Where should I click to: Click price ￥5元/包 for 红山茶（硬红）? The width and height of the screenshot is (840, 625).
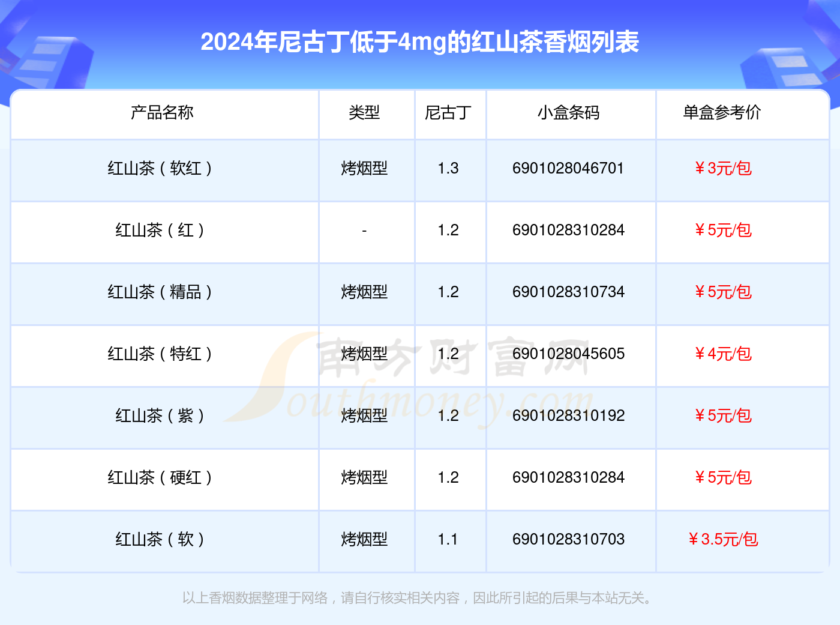[722, 477]
